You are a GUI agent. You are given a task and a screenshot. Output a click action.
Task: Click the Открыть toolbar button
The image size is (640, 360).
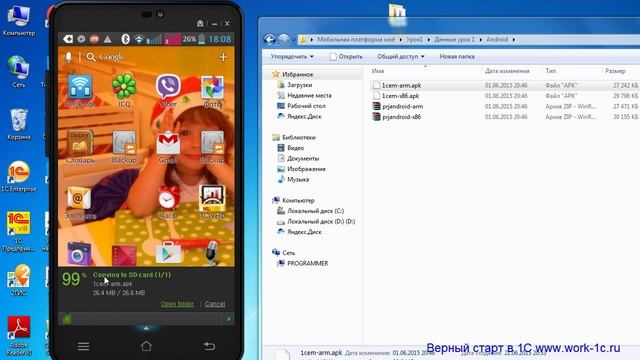[346, 56]
